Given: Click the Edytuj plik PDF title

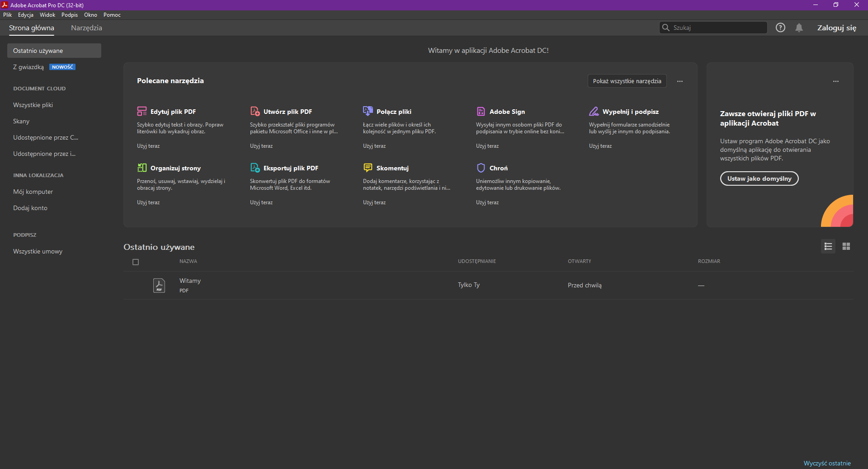Looking at the screenshot, I should pyautogui.click(x=173, y=112).
